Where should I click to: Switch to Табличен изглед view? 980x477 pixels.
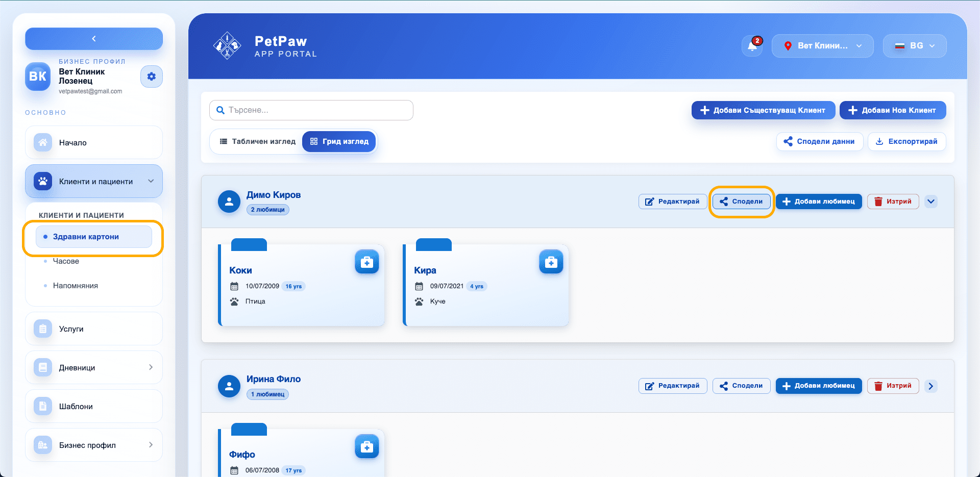click(x=257, y=141)
